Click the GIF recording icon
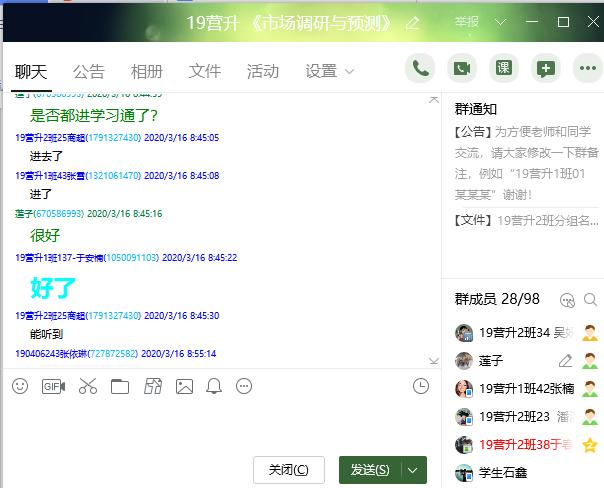The height and width of the screenshot is (488, 604). pos(53,386)
